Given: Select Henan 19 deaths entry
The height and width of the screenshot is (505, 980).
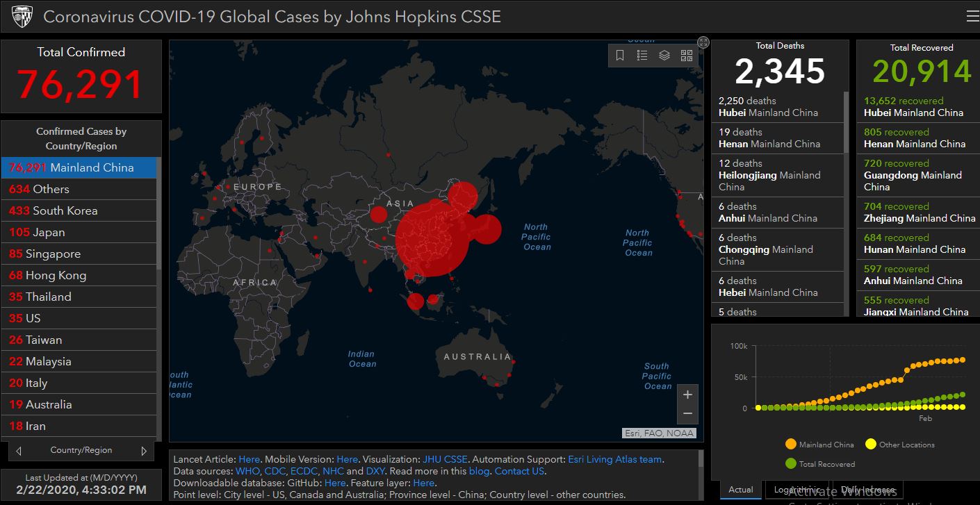Looking at the screenshot, I should click(x=777, y=138).
